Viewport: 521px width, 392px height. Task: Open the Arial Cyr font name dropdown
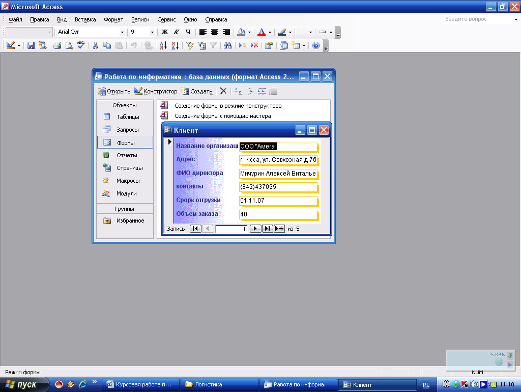(x=122, y=32)
